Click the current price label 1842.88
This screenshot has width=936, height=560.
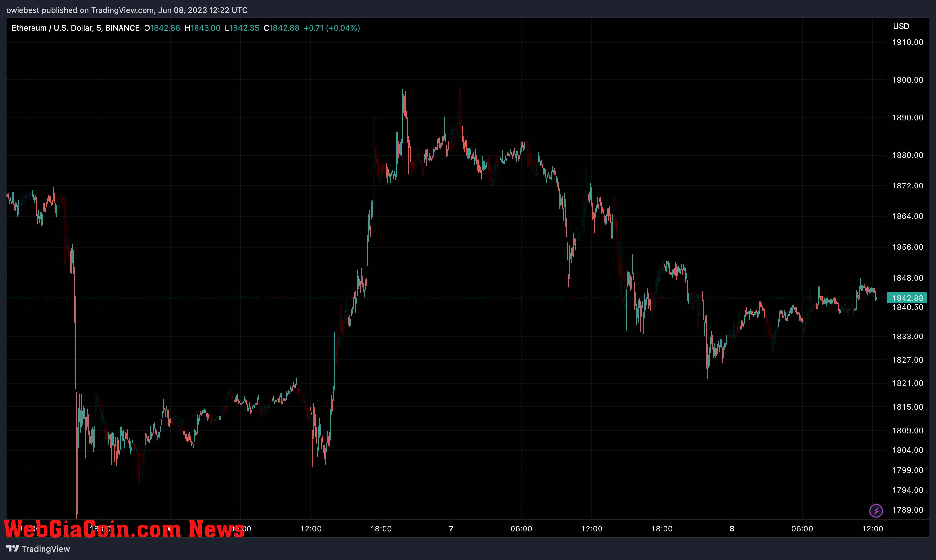(906, 298)
